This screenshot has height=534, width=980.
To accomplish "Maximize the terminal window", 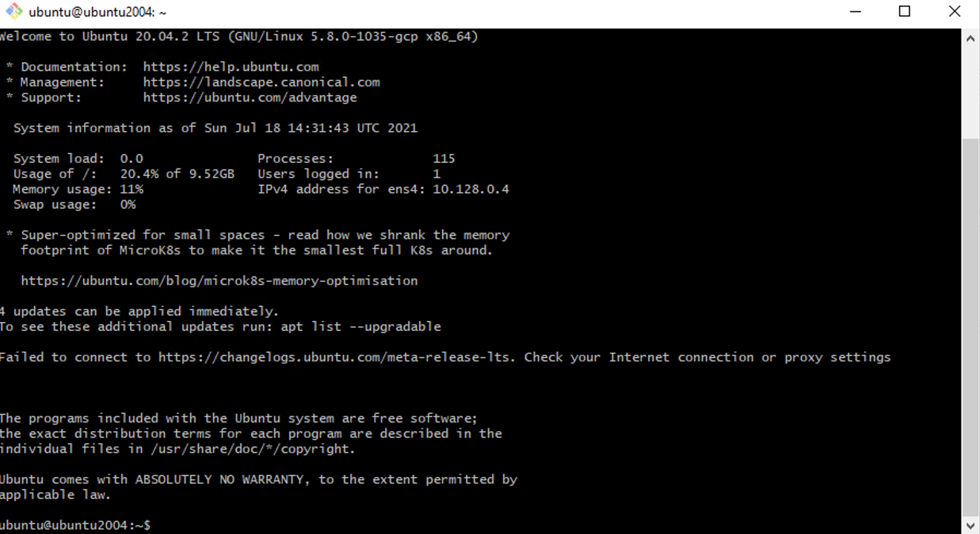I will (904, 11).
